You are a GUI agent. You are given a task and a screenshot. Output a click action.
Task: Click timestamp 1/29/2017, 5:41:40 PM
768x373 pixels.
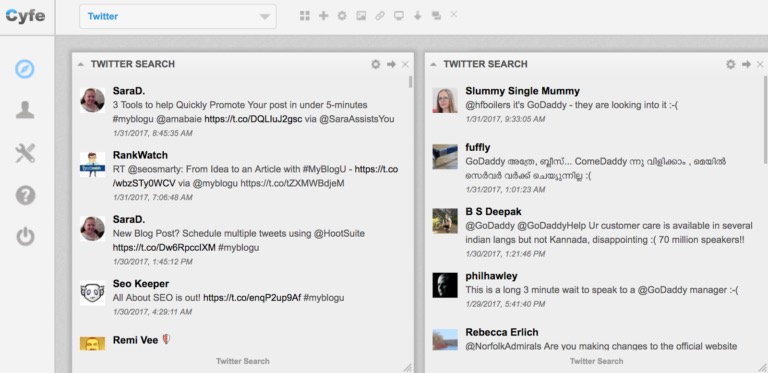point(505,304)
